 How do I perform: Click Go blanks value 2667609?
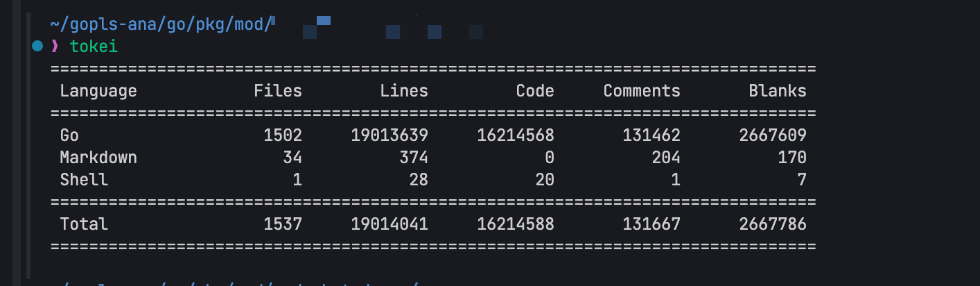(773, 135)
